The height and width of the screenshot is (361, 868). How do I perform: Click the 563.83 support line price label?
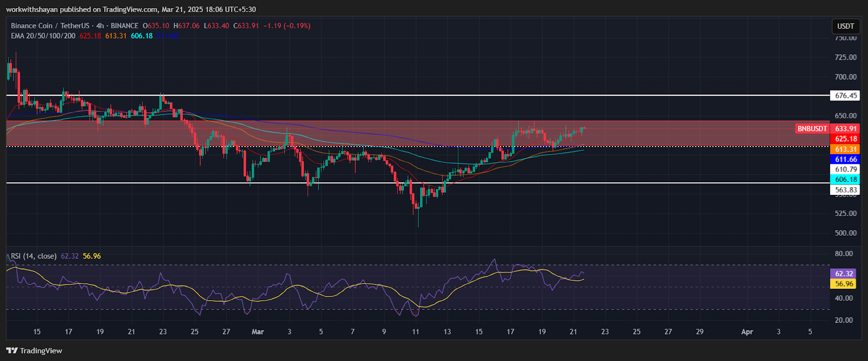[x=845, y=189]
